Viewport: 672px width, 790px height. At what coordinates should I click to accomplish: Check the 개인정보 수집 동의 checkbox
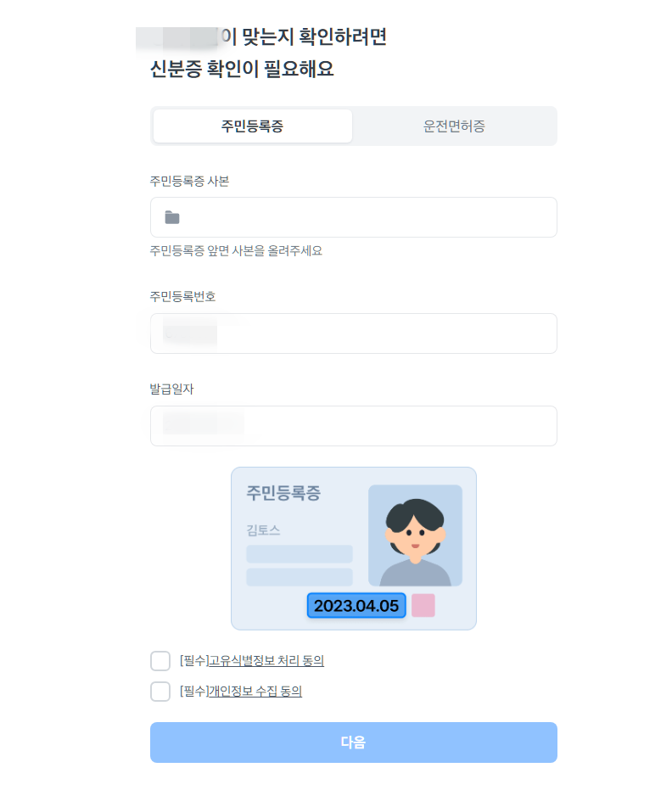tap(160, 692)
